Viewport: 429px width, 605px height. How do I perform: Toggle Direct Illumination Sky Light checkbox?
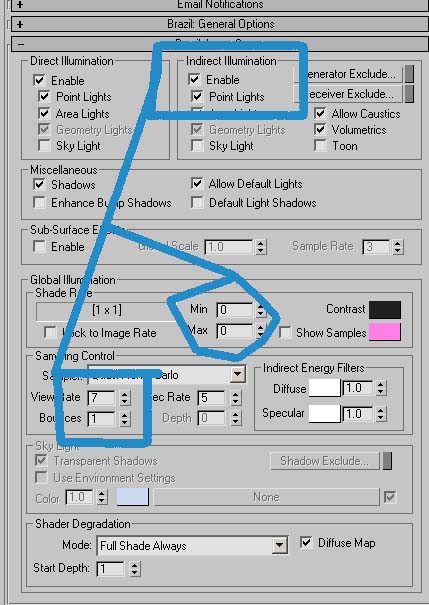[44, 146]
